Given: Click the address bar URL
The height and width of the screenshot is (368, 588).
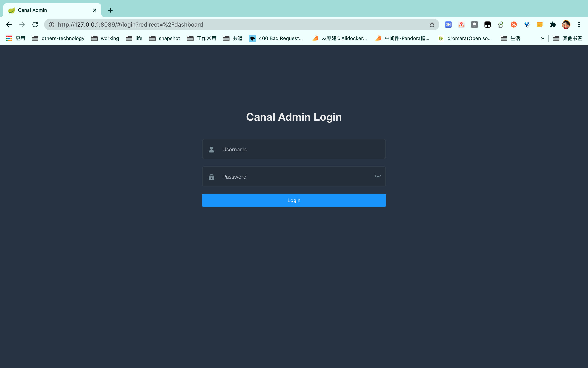Looking at the screenshot, I should [130, 25].
